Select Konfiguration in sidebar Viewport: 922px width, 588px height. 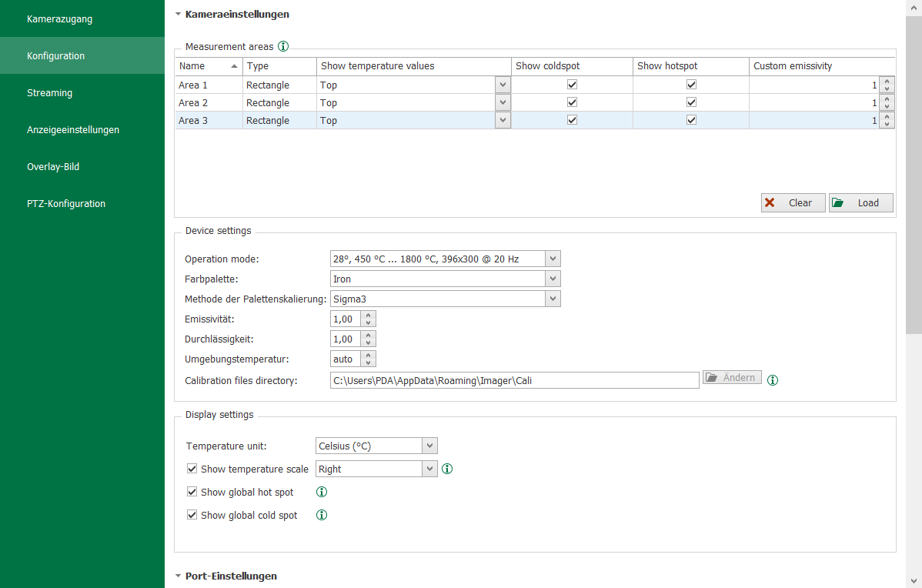[x=82, y=56]
